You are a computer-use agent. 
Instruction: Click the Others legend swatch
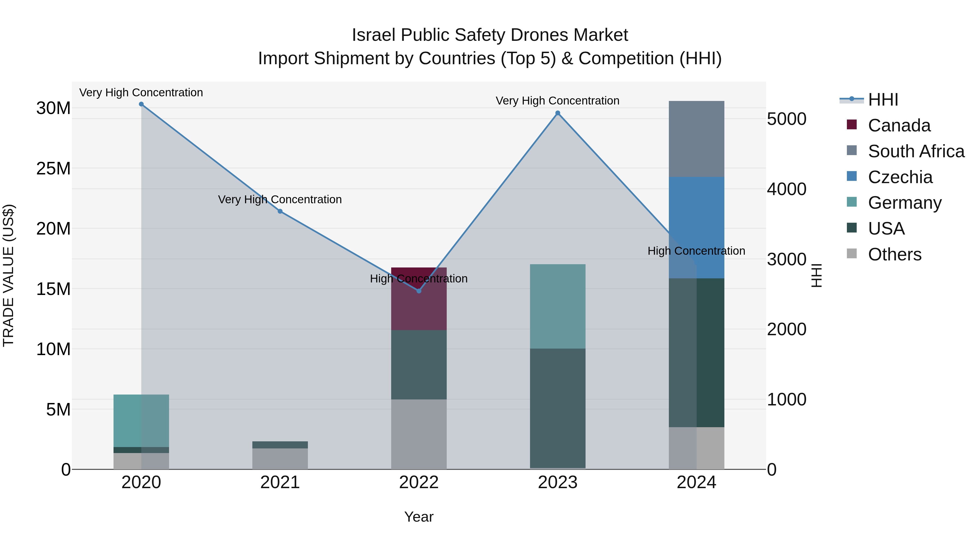coord(852,254)
